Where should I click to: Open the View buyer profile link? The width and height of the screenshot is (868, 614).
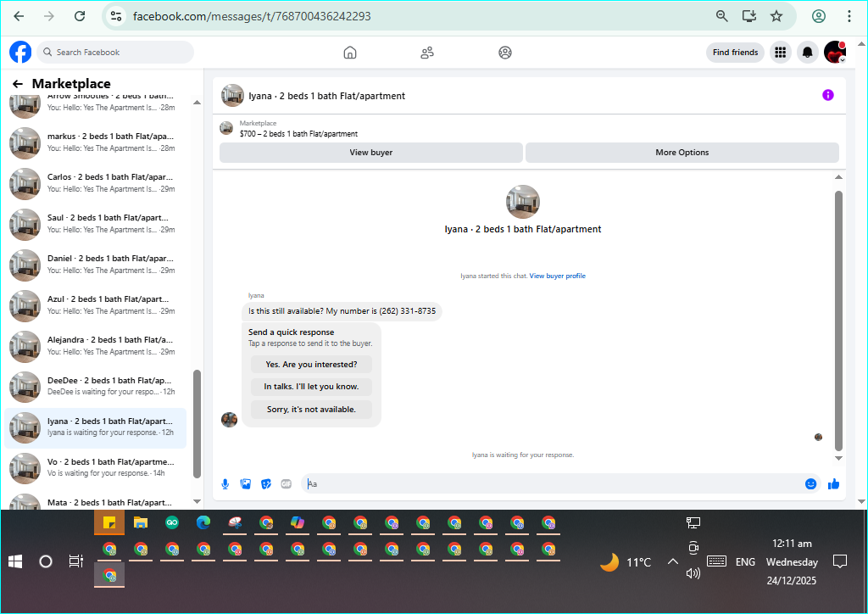(558, 276)
